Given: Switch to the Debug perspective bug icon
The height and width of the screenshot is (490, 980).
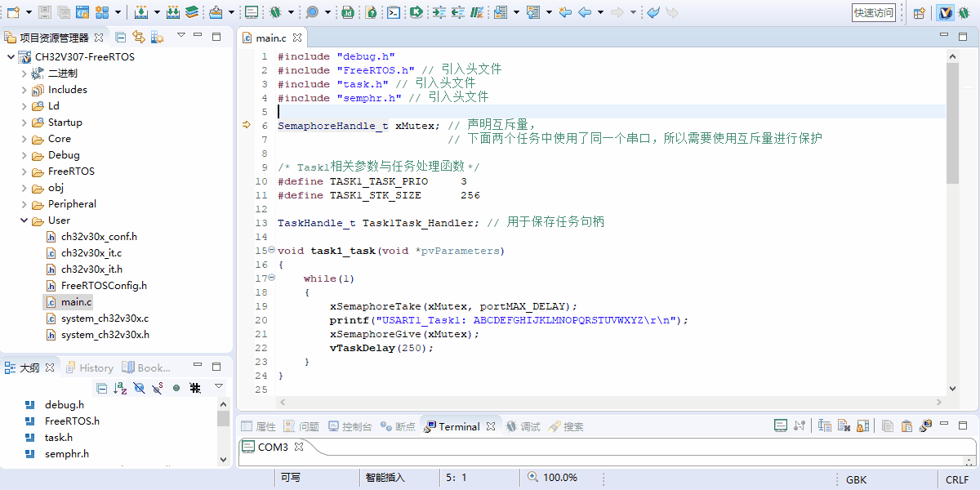Looking at the screenshot, I should coord(965,12).
